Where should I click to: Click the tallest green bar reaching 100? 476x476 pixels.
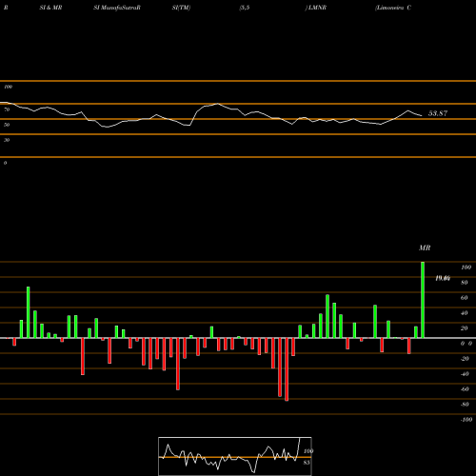(x=423, y=300)
